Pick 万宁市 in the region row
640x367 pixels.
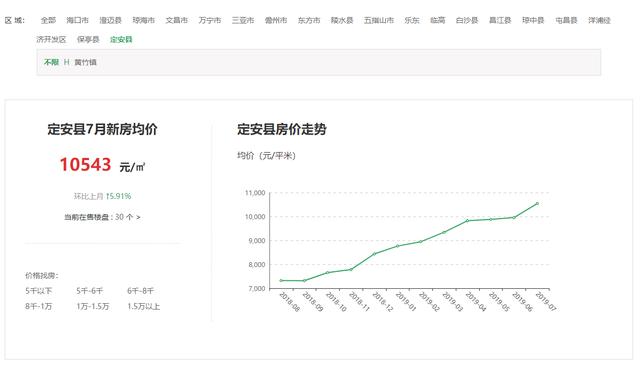click(x=210, y=20)
